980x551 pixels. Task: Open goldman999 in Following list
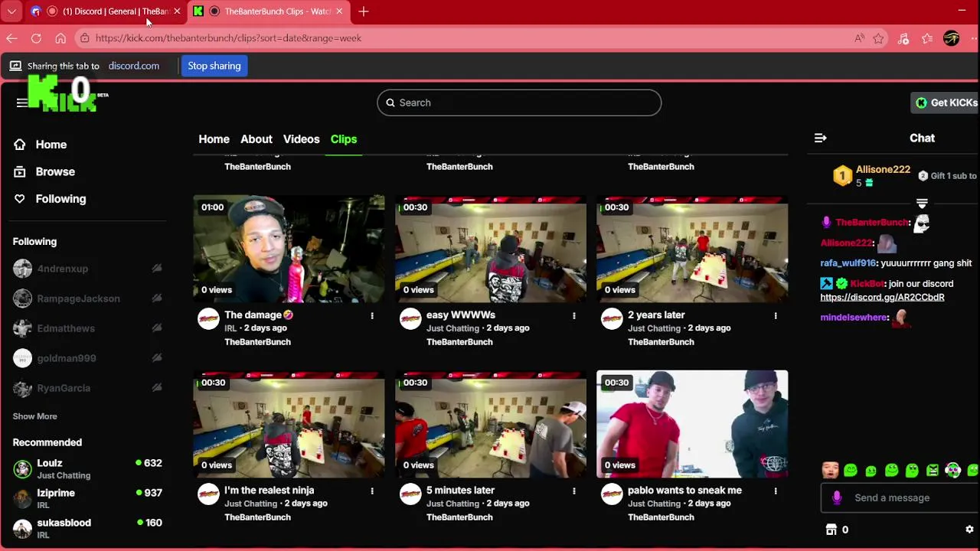coord(67,358)
